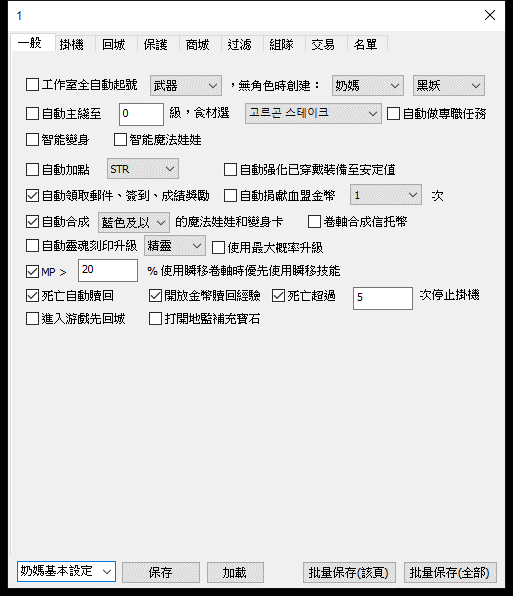
Task: Click the MP percentage input field
Action: [x=108, y=270]
